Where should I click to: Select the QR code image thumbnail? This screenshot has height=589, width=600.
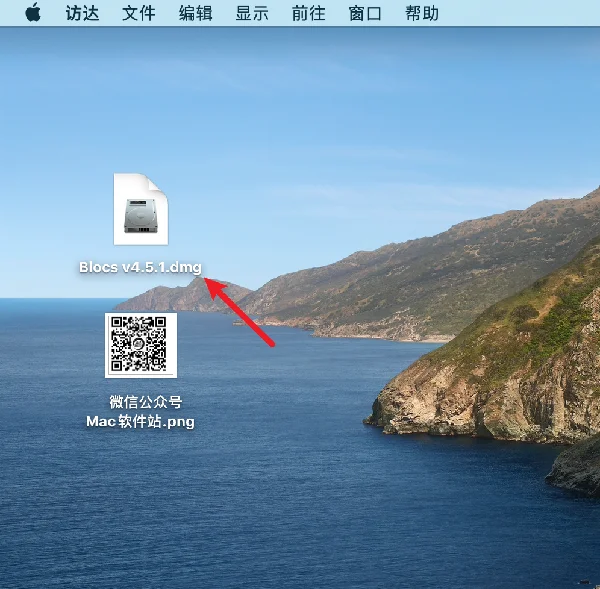tap(141, 345)
